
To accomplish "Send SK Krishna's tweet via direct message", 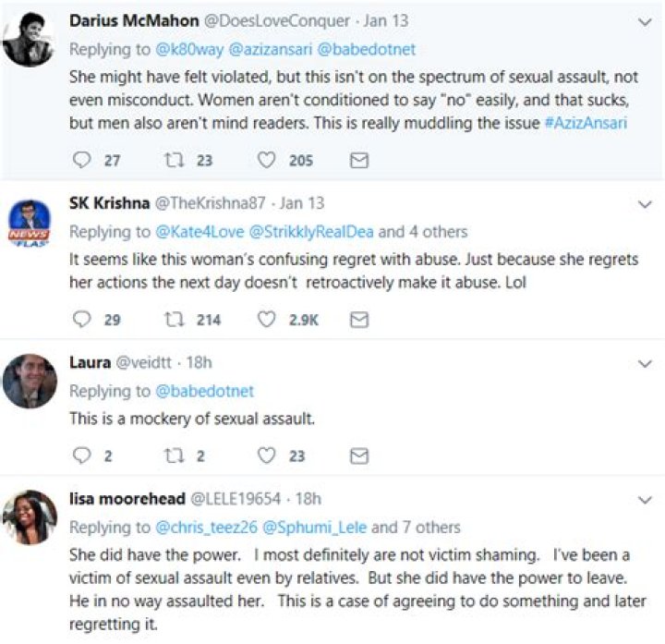I will coord(359,319).
